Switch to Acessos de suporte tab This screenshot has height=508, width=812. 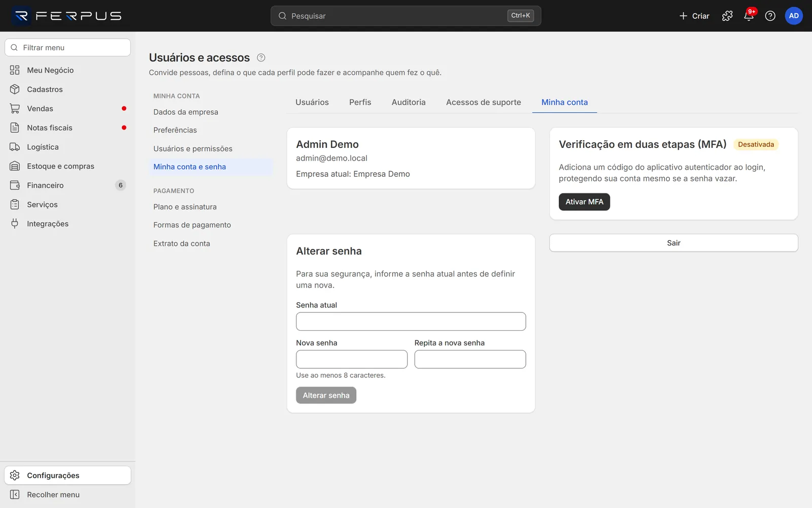484,102
